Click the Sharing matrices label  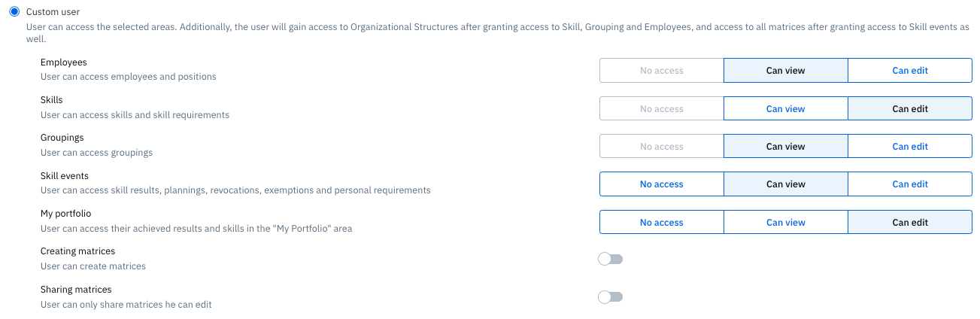(76, 290)
